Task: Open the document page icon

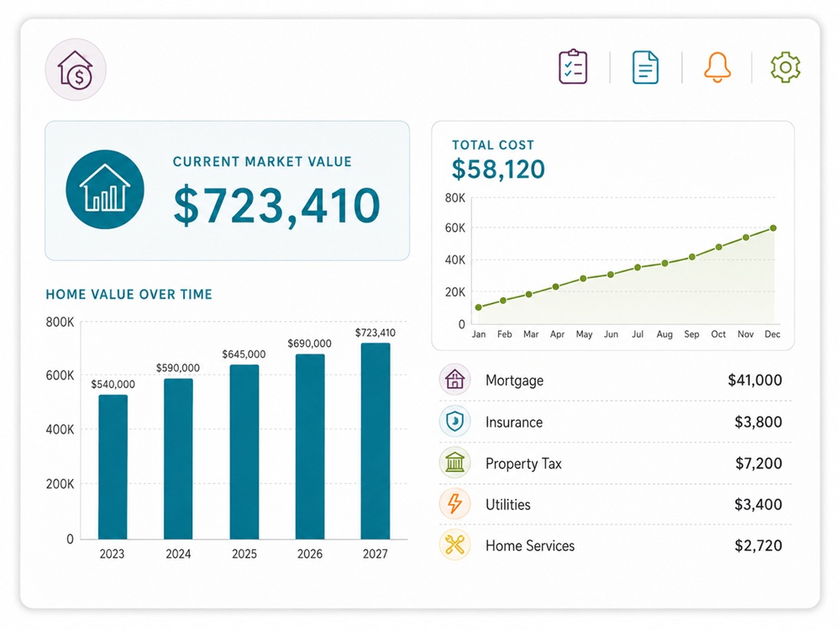Action: tap(645, 67)
